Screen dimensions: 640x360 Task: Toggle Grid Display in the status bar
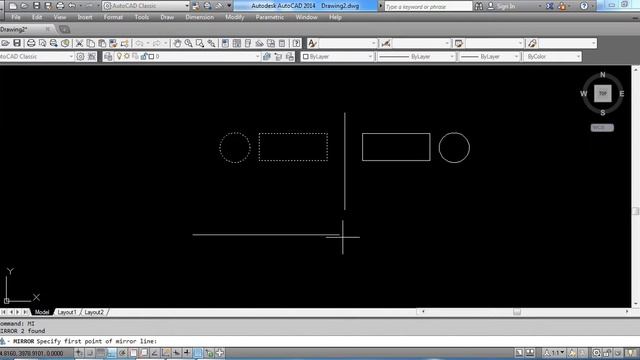100,353
